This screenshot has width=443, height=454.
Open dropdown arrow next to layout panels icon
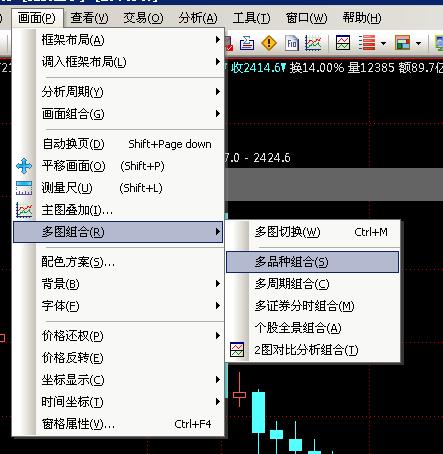418,43
